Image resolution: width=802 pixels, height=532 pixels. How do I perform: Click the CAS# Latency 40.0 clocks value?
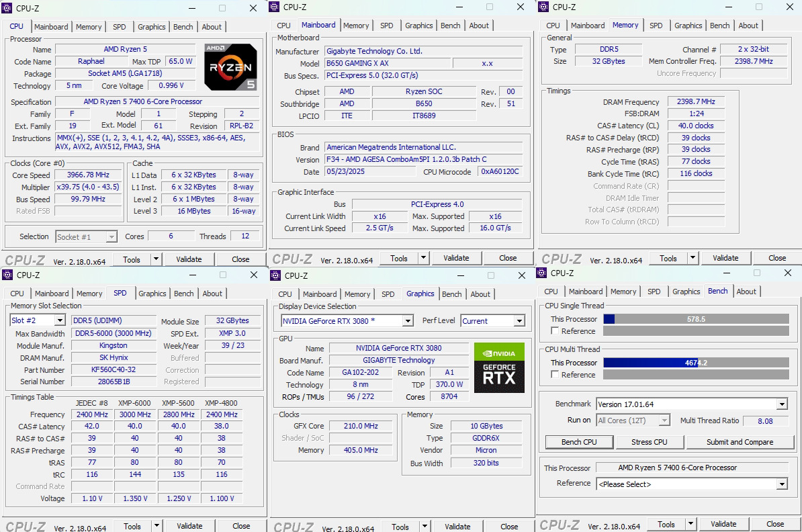pyautogui.click(x=696, y=126)
